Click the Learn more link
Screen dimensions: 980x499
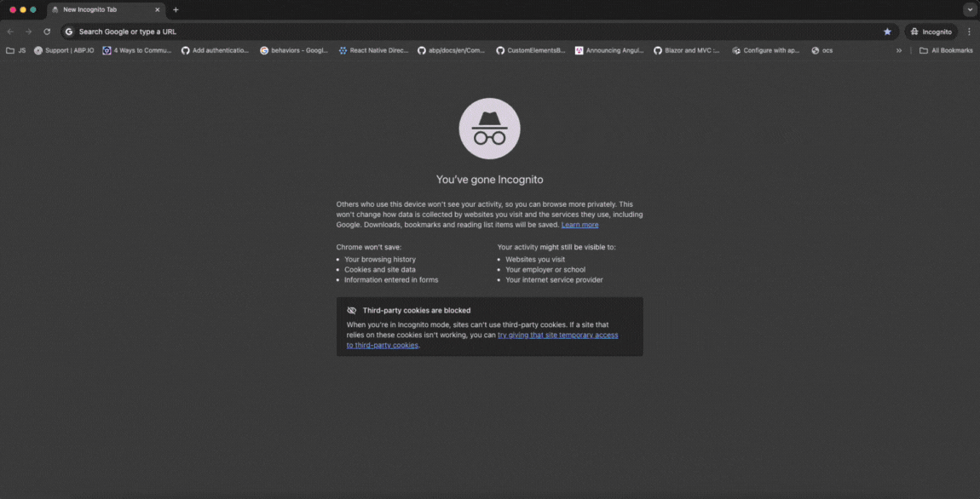579,225
